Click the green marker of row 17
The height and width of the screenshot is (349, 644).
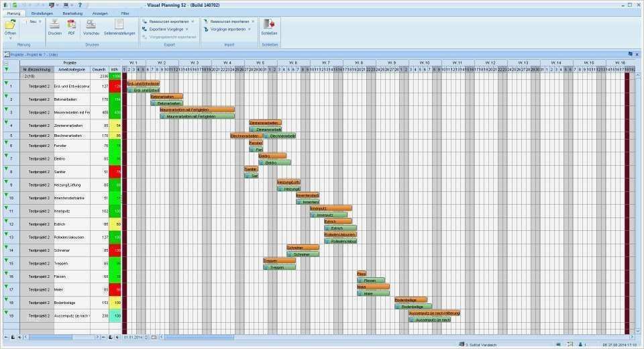6,286
